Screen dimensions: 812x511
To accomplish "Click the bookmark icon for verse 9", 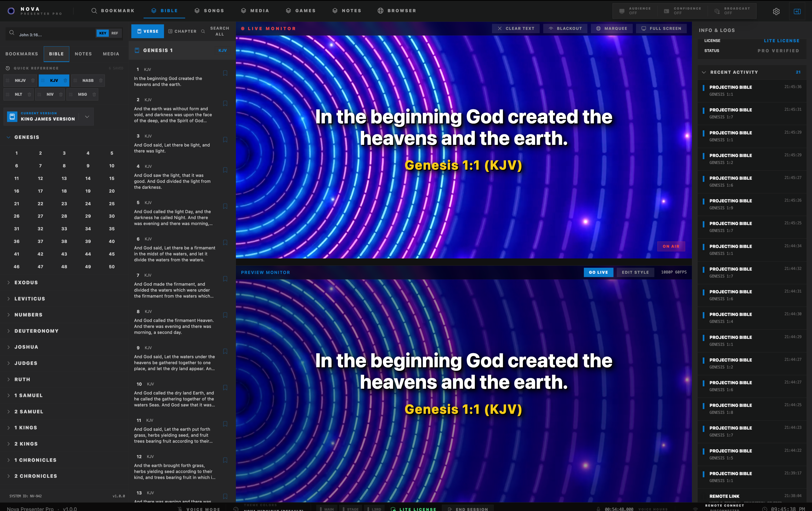I will pyautogui.click(x=225, y=351).
